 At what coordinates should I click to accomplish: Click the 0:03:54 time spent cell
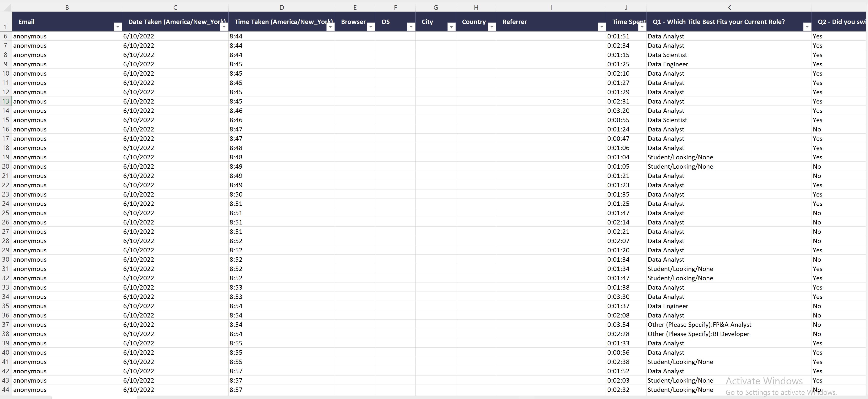click(x=618, y=324)
